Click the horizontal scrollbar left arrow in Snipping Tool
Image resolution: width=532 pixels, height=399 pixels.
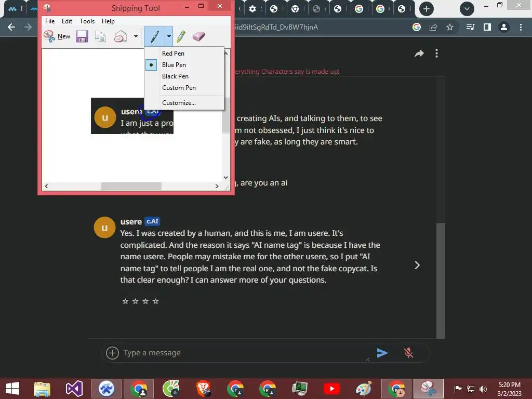coord(46,186)
